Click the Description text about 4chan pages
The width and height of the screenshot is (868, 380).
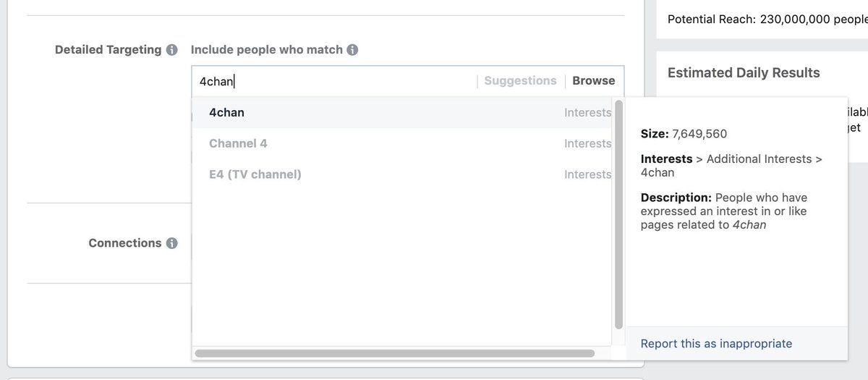pyautogui.click(x=724, y=211)
